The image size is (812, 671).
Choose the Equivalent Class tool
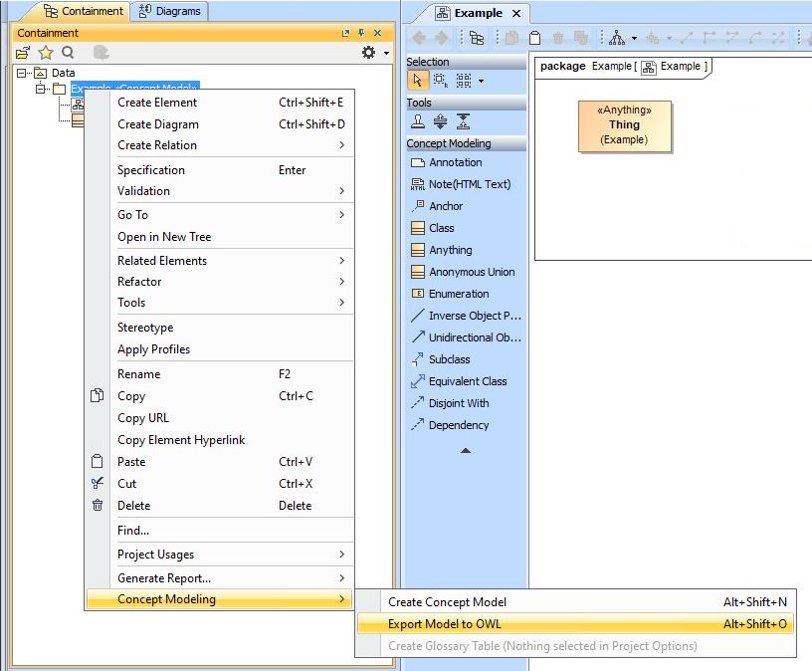[467, 381]
